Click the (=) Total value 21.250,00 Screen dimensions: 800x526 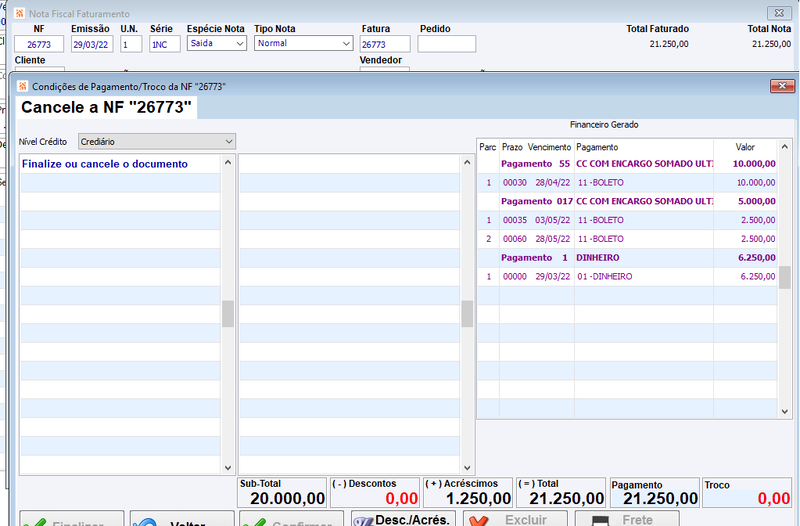[x=566, y=498]
